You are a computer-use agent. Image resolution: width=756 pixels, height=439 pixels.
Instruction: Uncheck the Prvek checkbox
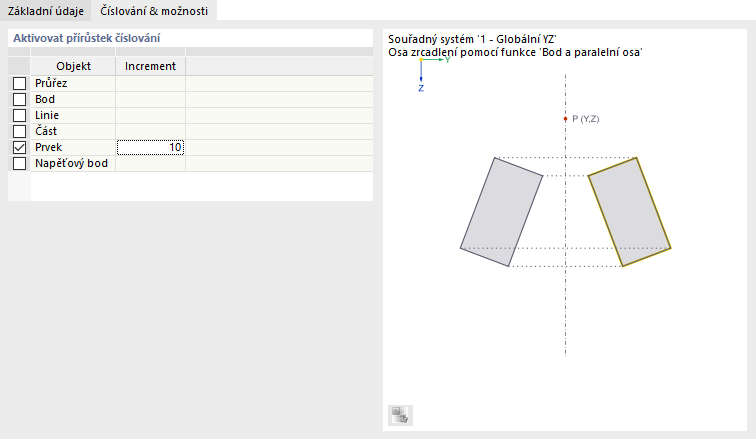click(x=19, y=148)
